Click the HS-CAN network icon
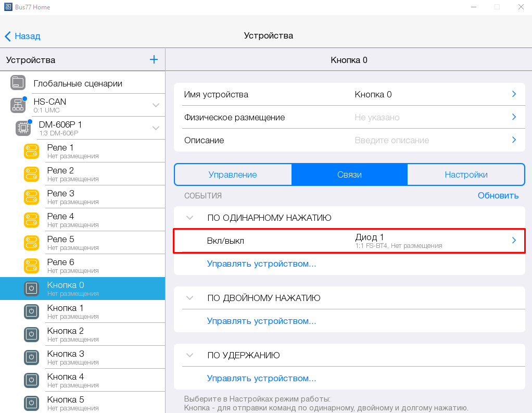The width and height of the screenshot is (532, 413). click(18, 105)
